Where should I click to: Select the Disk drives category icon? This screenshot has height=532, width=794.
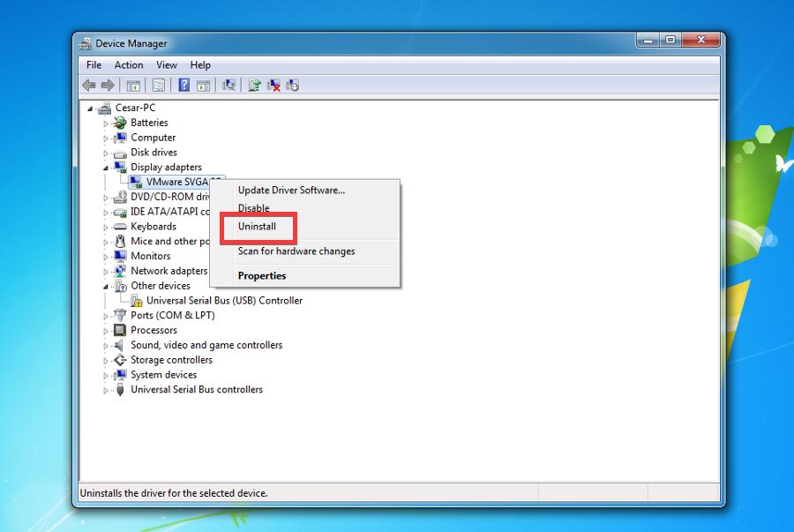[120, 153]
